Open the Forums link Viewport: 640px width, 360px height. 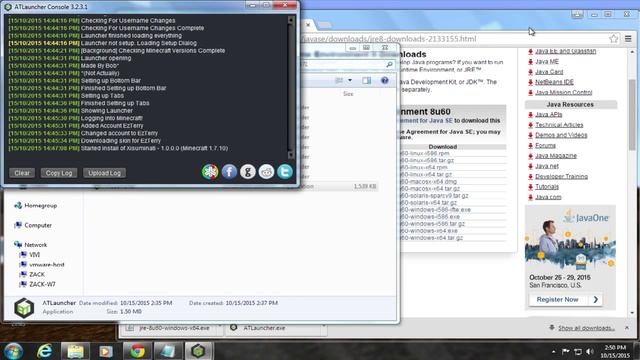[x=545, y=146]
